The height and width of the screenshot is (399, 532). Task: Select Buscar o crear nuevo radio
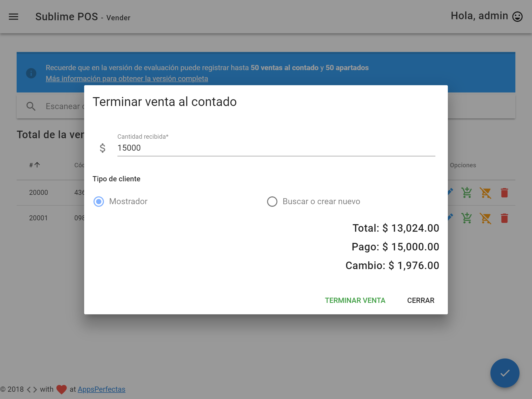click(272, 202)
